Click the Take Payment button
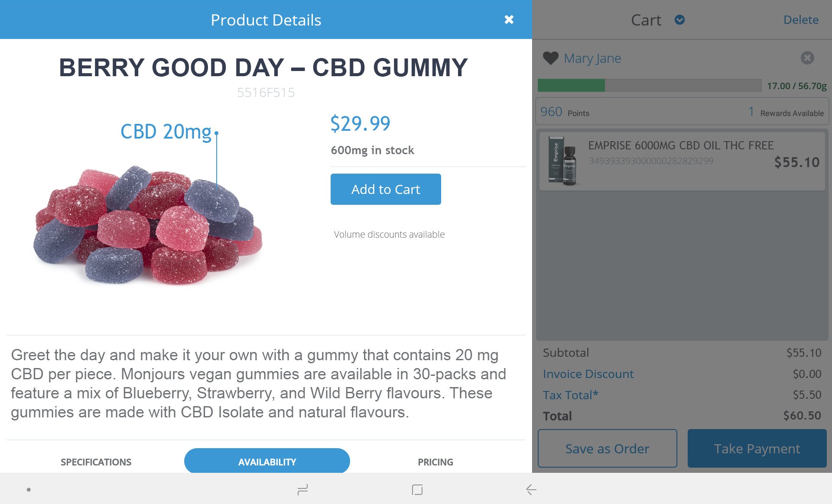Viewport: 832px width, 504px height. point(757,449)
